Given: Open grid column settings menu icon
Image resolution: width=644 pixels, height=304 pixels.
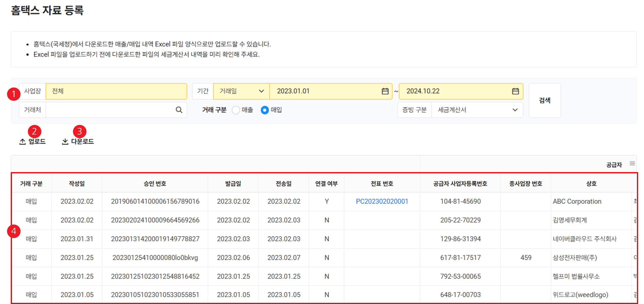Looking at the screenshot, I should [632, 163].
